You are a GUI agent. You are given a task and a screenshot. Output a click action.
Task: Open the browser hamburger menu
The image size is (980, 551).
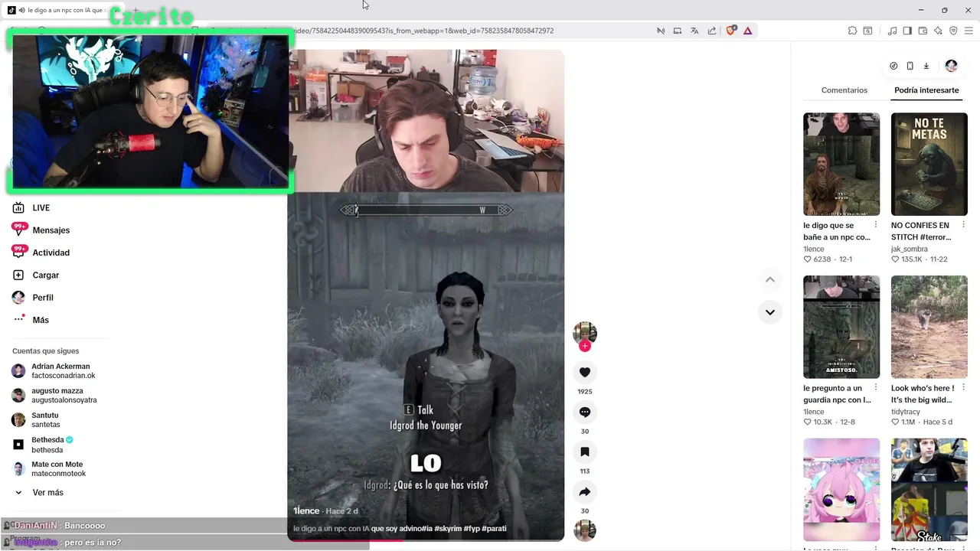(x=969, y=31)
